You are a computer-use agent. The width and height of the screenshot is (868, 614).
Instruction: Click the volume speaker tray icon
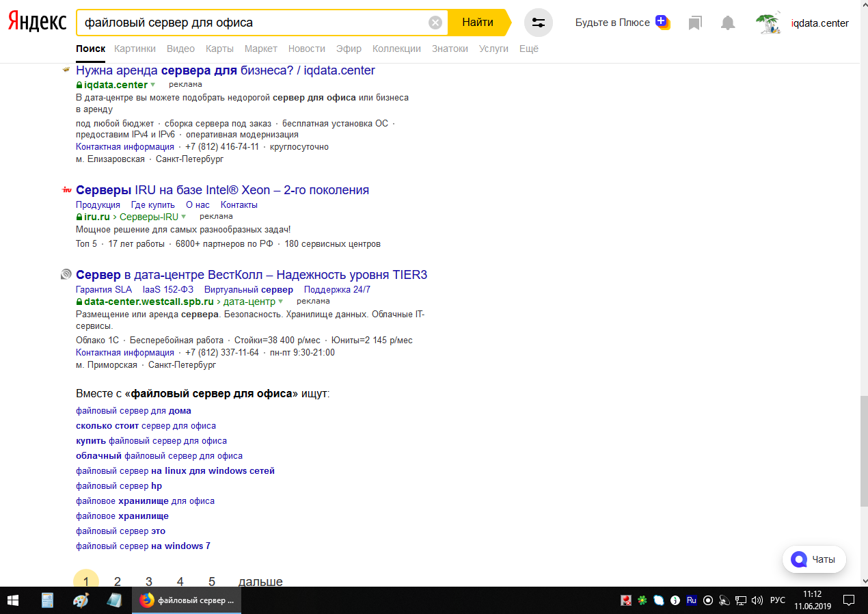[757, 600]
